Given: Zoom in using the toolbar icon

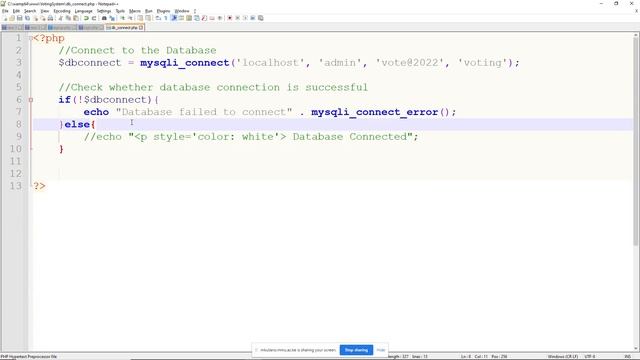Looking at the screenshot, I should tap(122, 18).
